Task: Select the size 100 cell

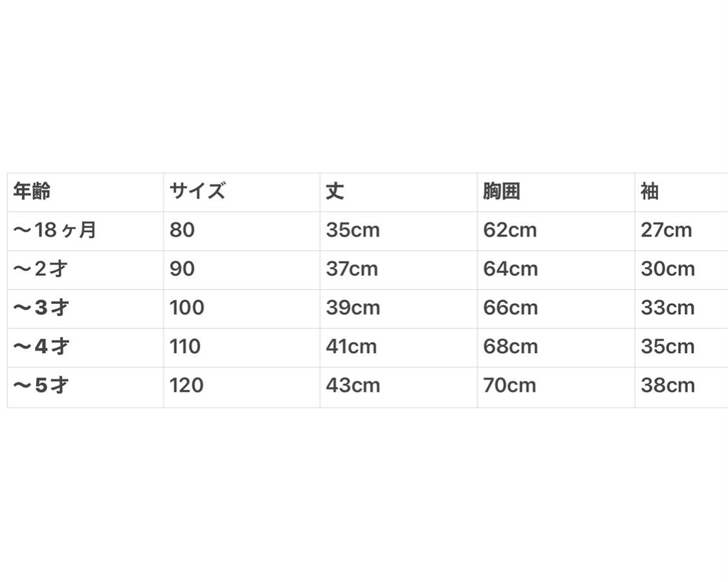Action: [x=187, y=308]
